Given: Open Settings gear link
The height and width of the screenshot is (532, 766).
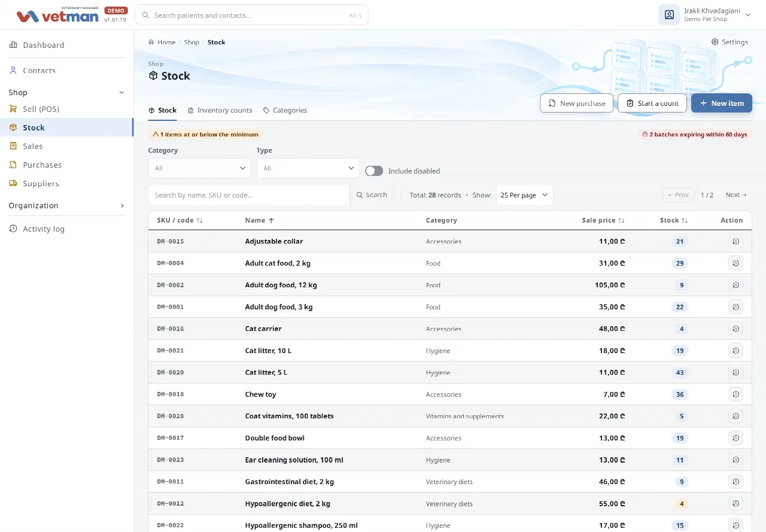Looking at the screenshot, I should [x=729, y=42].
